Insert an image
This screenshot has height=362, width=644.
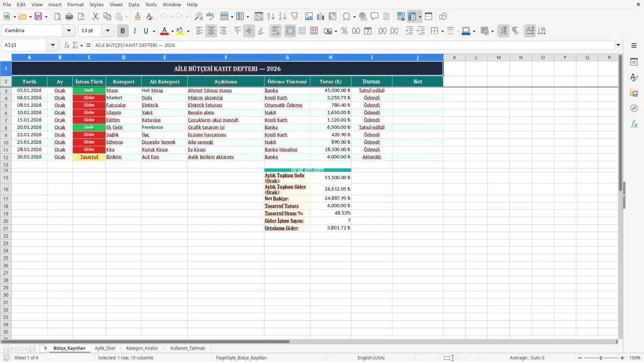point(309,17)
